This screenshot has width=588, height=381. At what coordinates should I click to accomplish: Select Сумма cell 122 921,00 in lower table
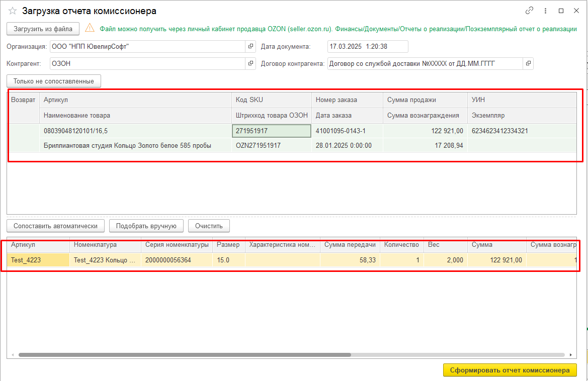coord(497,260)
